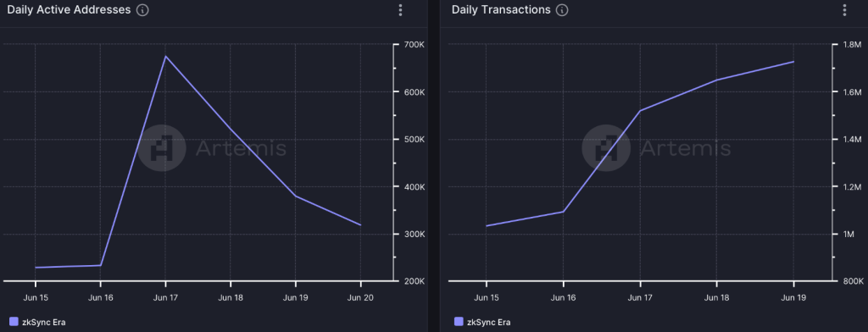Toggle the zkSync Era legend in Active Addresses
The height and width of the screenshot is (332, 868).
[37, 322]
